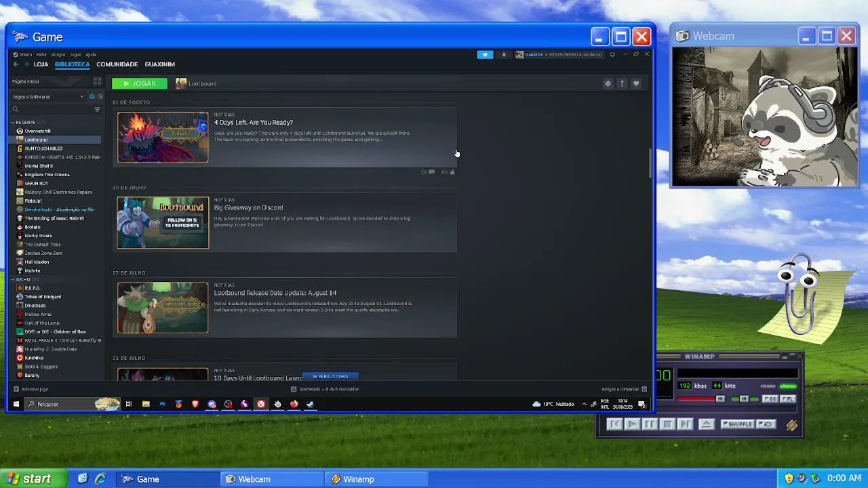Screen dimensions: 868x488
Task: Click Winamp play button
Action: point(632,424)
